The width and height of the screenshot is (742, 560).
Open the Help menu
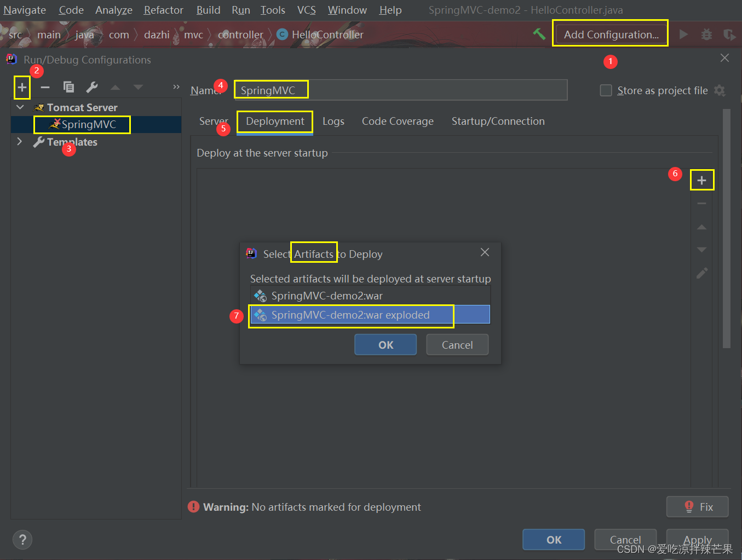[x=390, y=10]
